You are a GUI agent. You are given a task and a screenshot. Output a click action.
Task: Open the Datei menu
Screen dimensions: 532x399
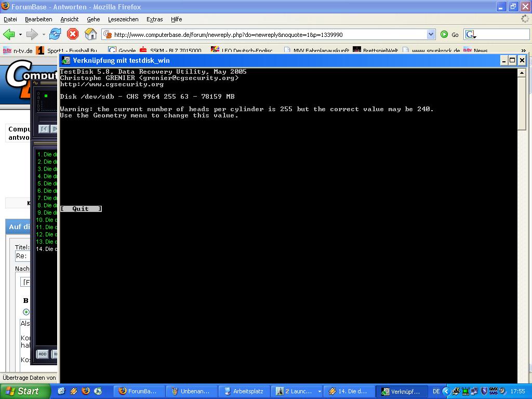[x=10, y=19]
